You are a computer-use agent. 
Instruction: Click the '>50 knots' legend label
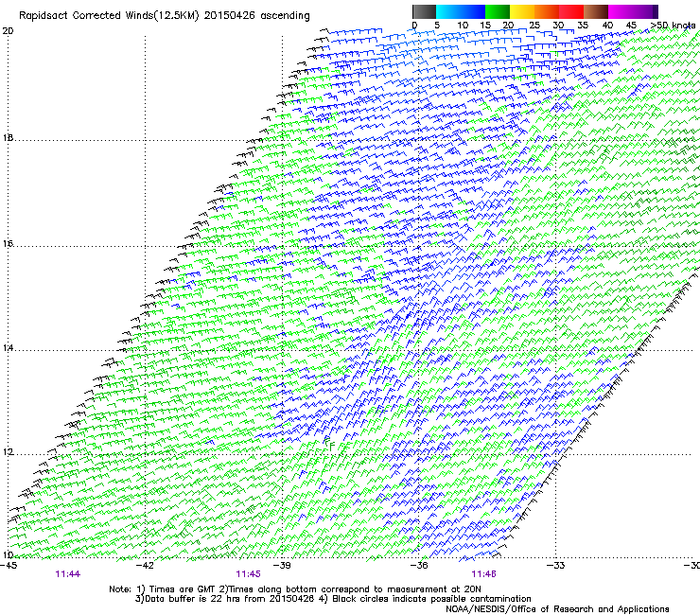click(x=674, y=26)
